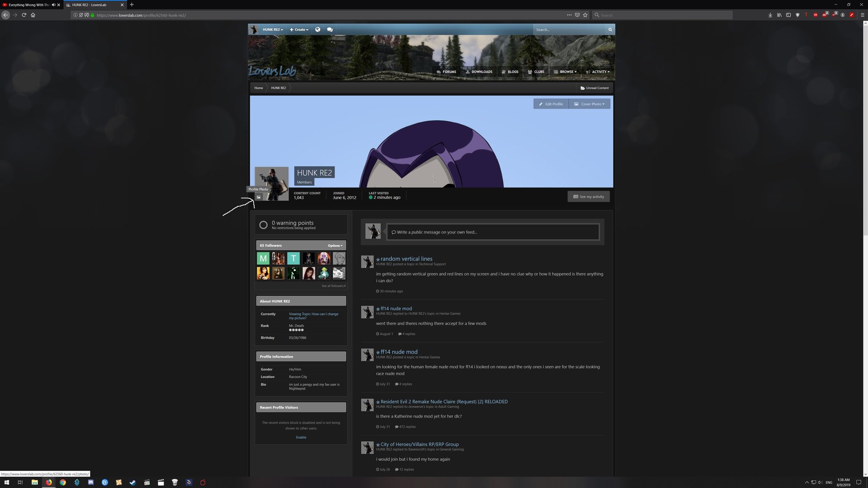Open Discord from the taskbar
The width and height of the screenshot is (868, 488).
pyautogui.click(x=91, y=482)
